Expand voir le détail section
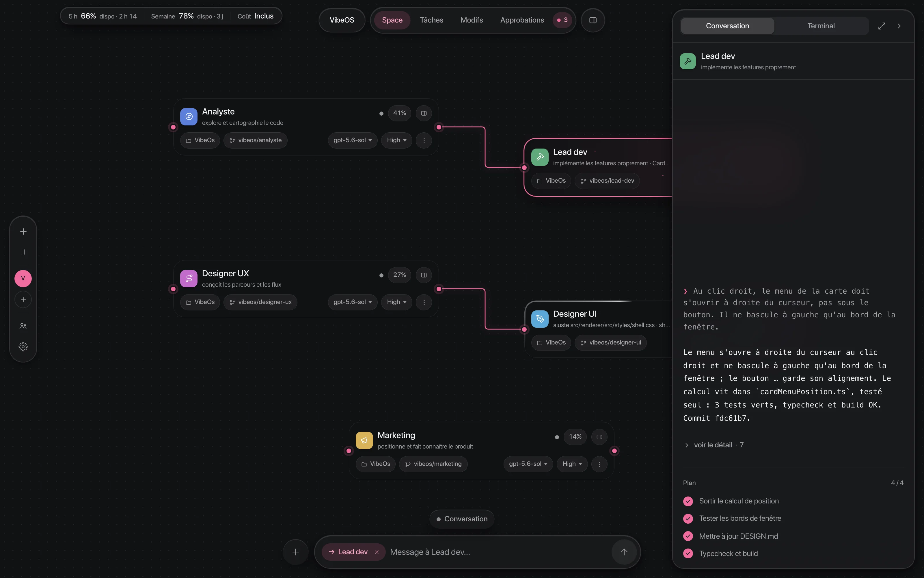This screenshot has height=578, width=924. click(714, 445)
